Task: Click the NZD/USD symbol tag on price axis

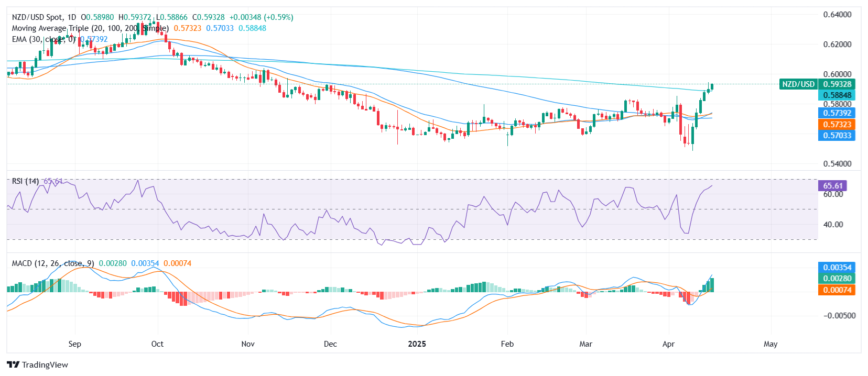Action: click(x=798, y=84)
